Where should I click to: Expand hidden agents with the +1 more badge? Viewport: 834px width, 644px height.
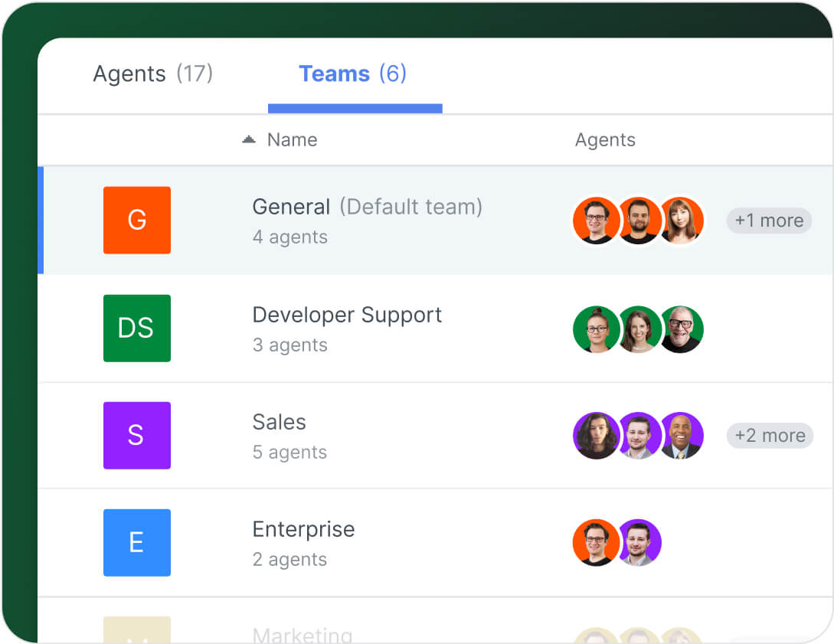pos(769,220)
